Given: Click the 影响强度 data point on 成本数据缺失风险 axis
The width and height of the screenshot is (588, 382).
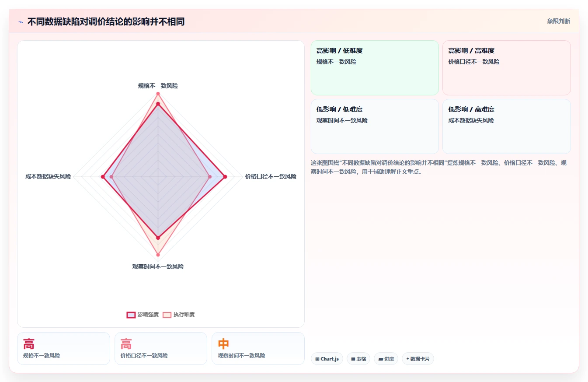Looking at the screenshot, I should coord(103,177).
